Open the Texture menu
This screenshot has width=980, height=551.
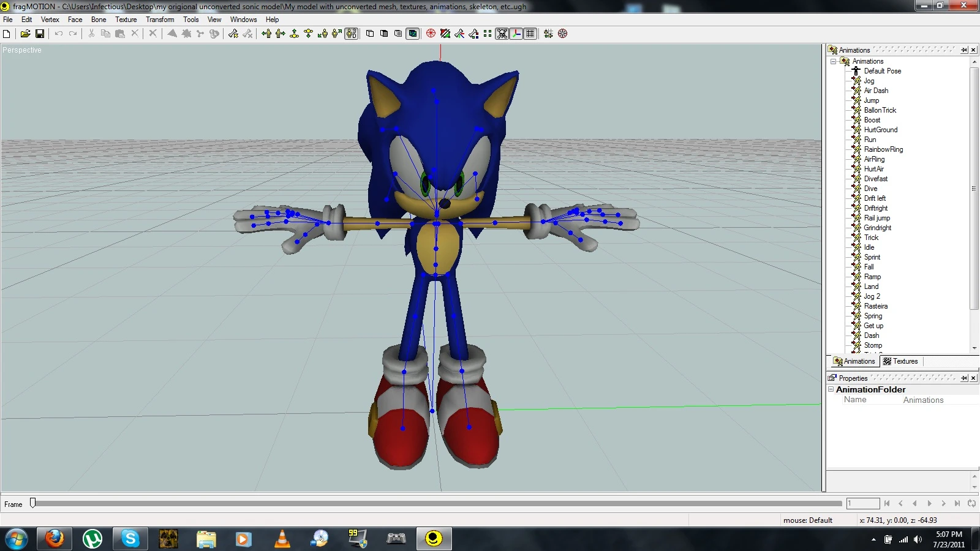pyautogui.click(x=126, y=20)
